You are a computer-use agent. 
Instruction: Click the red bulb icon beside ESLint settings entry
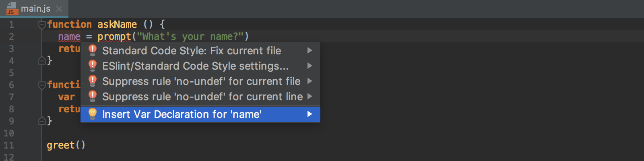click(93, 66)
